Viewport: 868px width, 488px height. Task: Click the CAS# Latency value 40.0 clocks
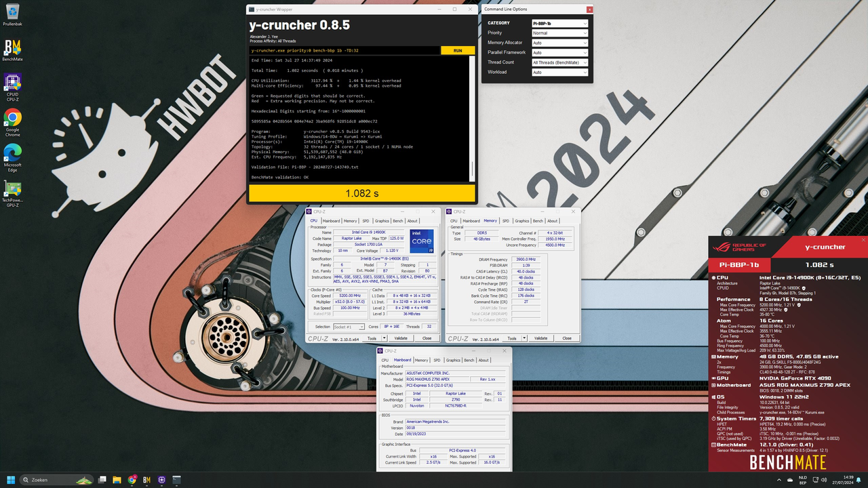(x=526, y=271)
